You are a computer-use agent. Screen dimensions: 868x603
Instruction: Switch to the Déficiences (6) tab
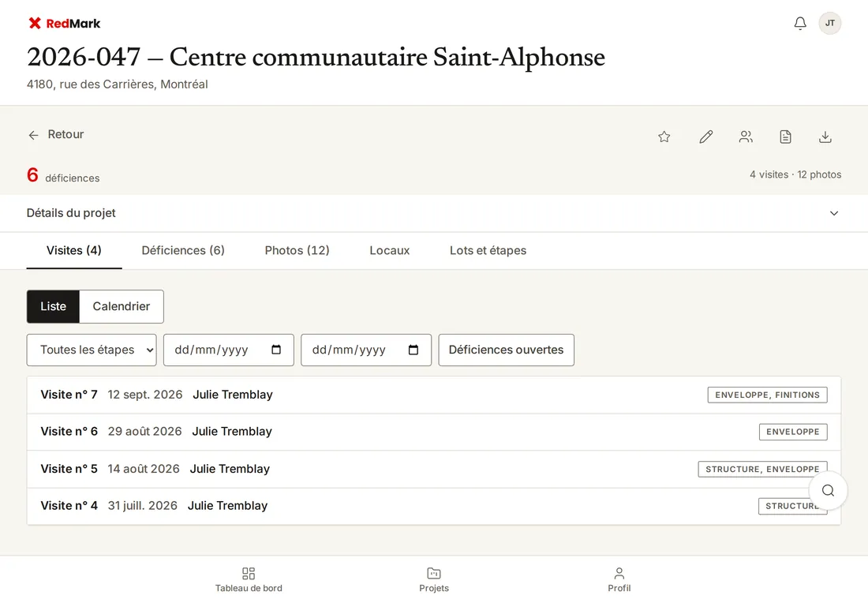click(183, 250)
